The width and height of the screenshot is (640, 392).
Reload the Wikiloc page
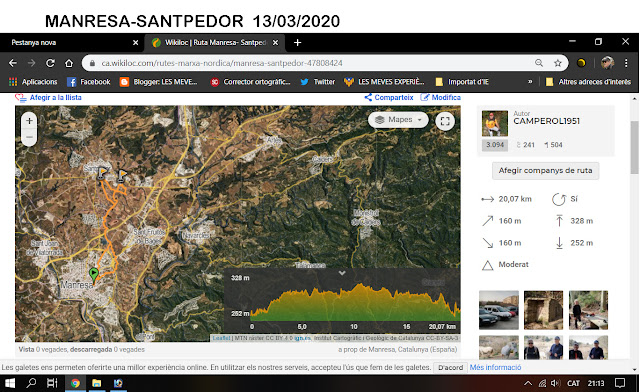click(50, 63)
